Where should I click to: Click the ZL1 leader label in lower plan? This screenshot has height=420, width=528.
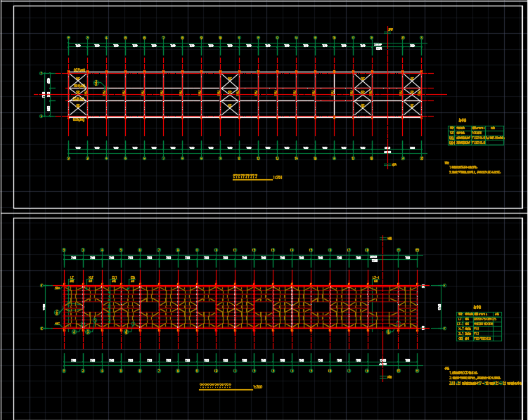114,279
